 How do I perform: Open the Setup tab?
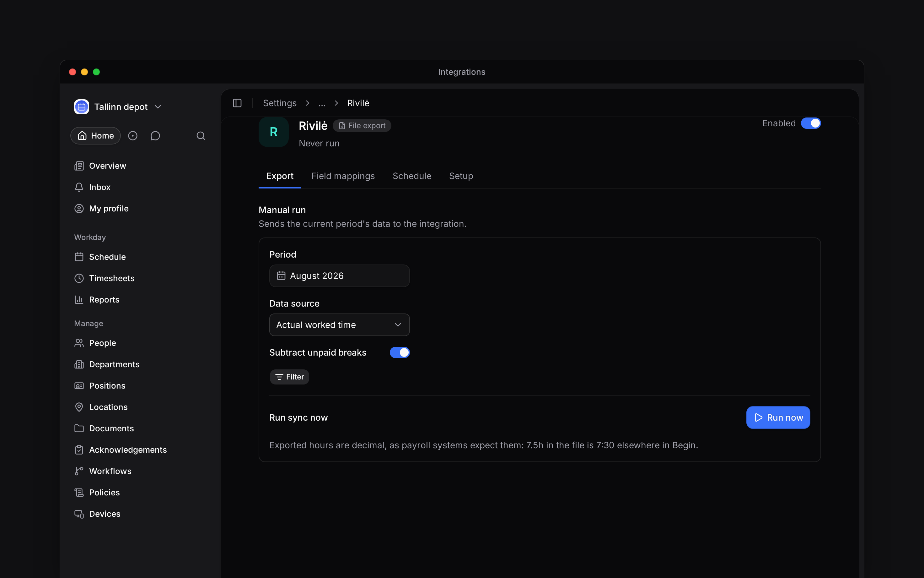[x=461, y=176]
